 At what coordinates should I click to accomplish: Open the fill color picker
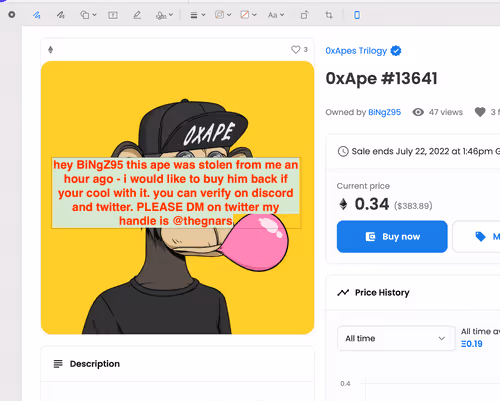(248, 15)
